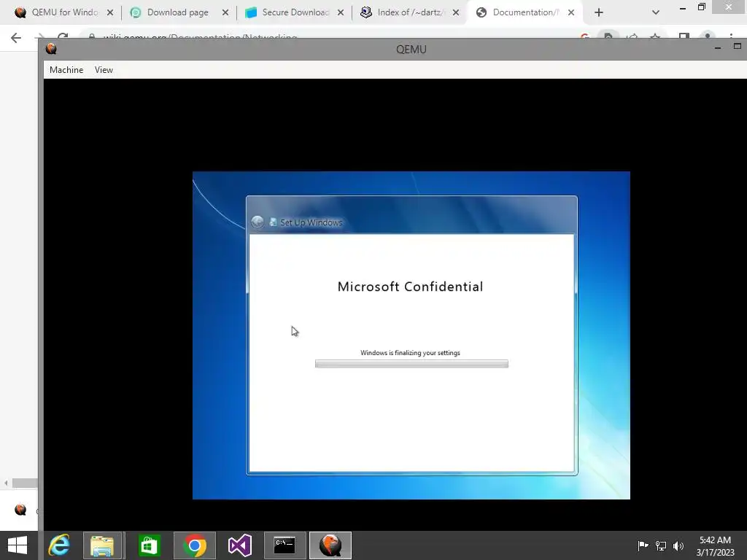
Task: Close the Download page tab
Action: click(x=225, y=13)
